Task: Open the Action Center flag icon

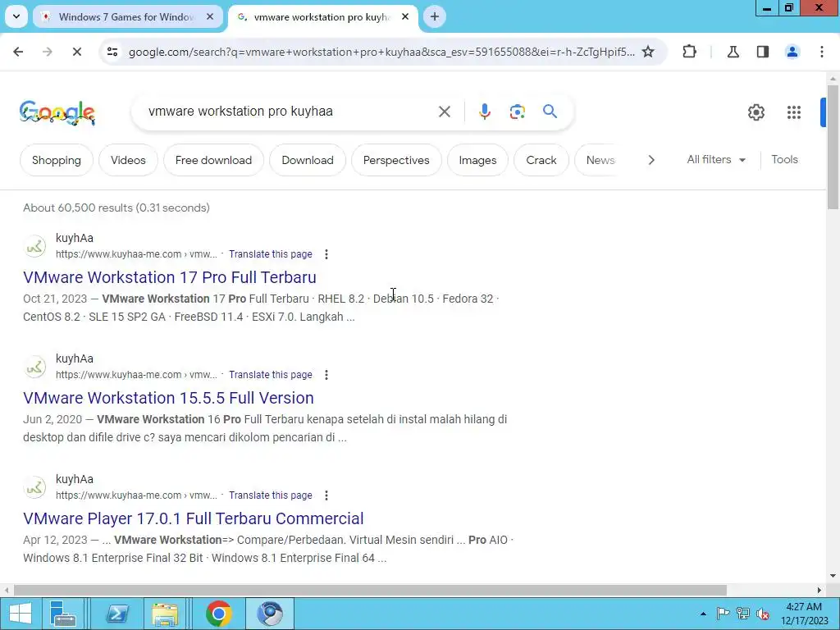Action: (723, 614)
